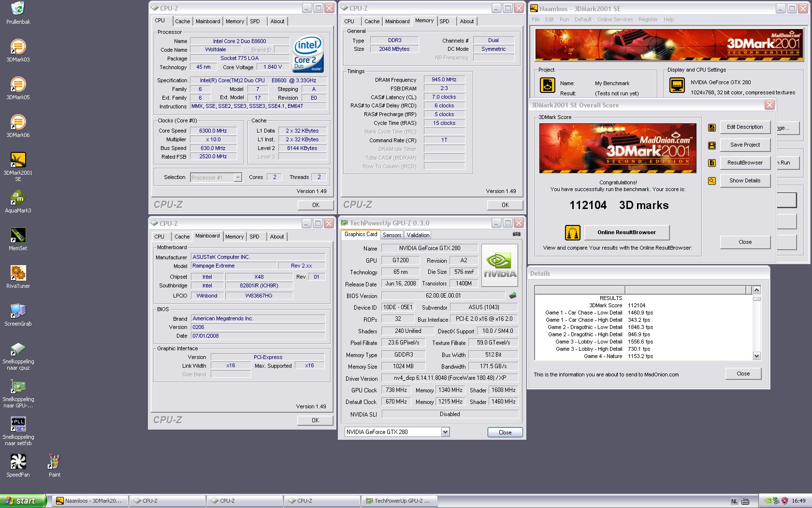Close the 3DMark2001 SE Overall Score dialog
This screenshot has width=812, height=508.
769,105
